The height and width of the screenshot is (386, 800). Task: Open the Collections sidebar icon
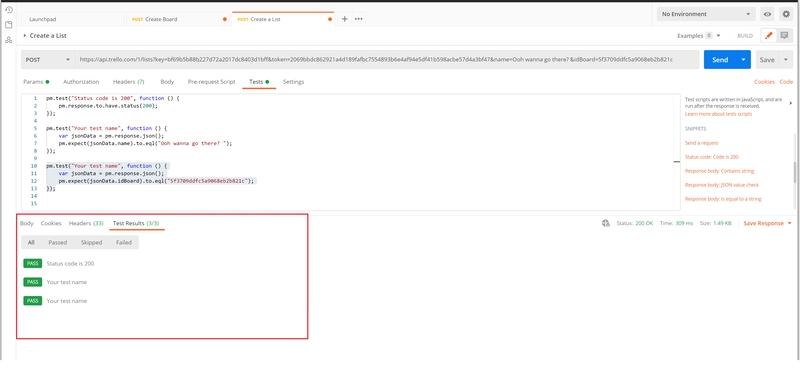coord(9,24)
